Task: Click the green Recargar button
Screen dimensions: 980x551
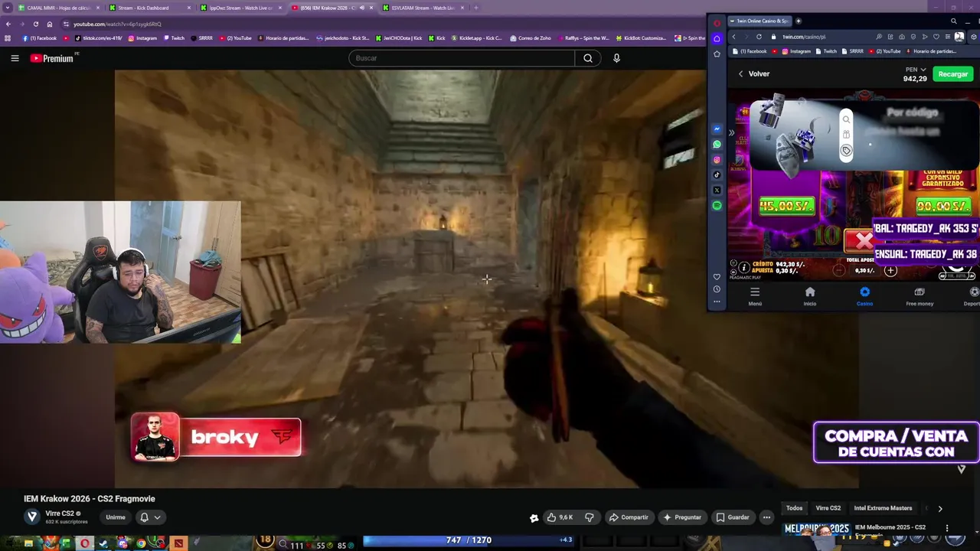Action: pos(953,74)
